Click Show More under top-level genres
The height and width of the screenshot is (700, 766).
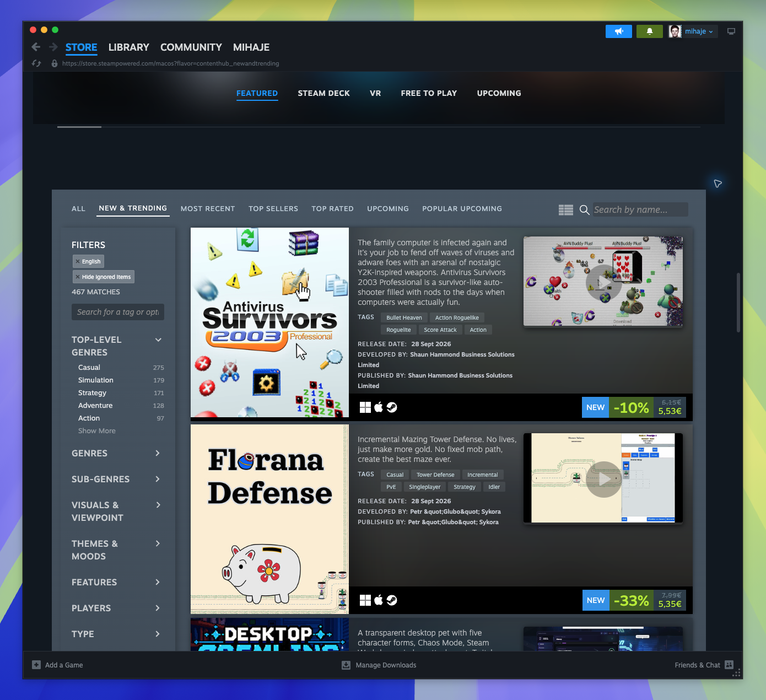coord(97,431)
